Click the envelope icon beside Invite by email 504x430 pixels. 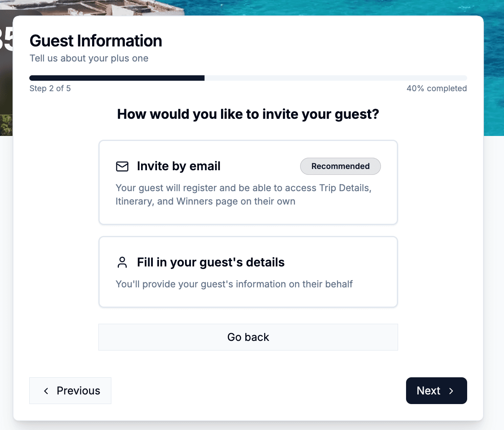click(x=122, y=166)
